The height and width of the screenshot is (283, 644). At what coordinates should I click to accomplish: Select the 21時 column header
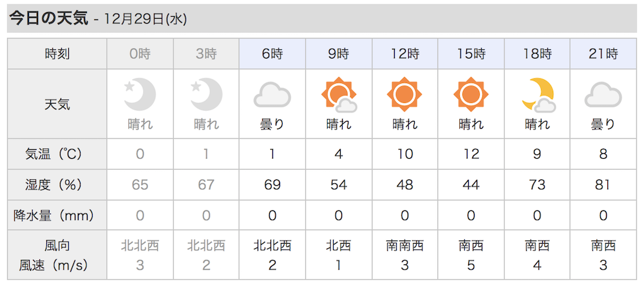tap(603, 54)
